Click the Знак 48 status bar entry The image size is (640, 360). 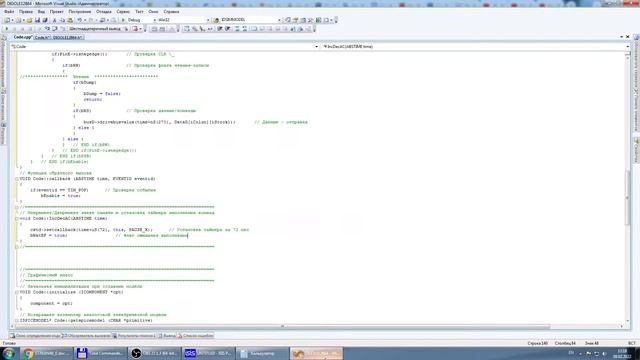tap(591, 344)
